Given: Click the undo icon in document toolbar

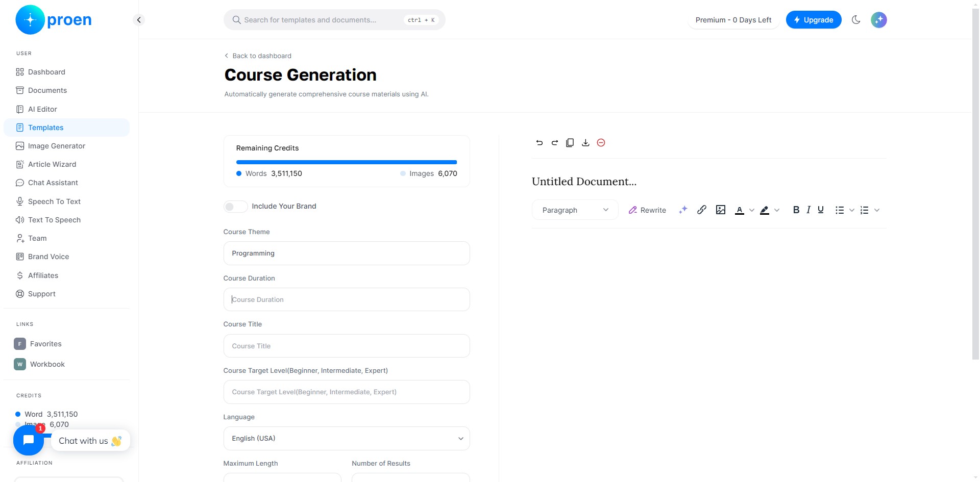Looking at the screenshot, I should pos(540,143).
